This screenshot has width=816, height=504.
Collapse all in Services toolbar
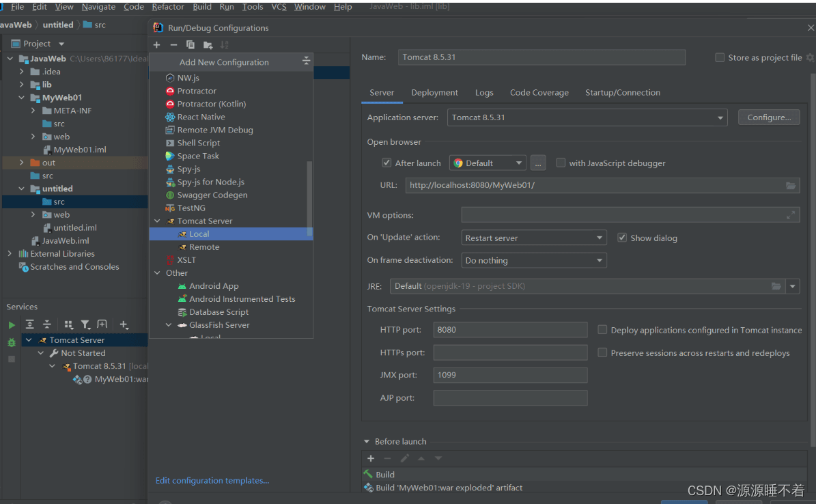coord(47,324)
